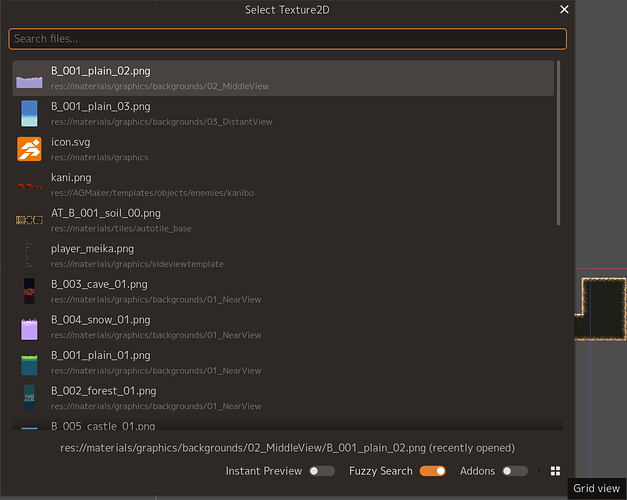The width and height of the screenshot is (627, 500).
Task: Click the icon.svg orange logo thumbnail
Action: [x=29, y=149]
